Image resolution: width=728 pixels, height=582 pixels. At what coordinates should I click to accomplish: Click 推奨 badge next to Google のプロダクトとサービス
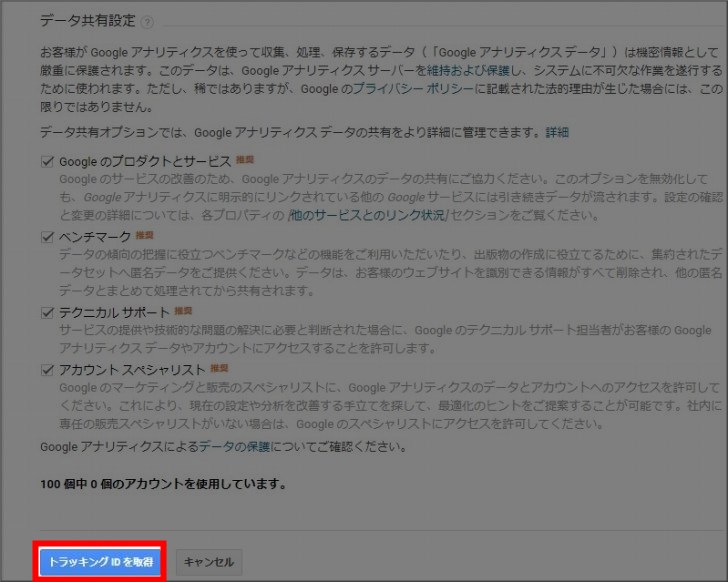[245, 159]
